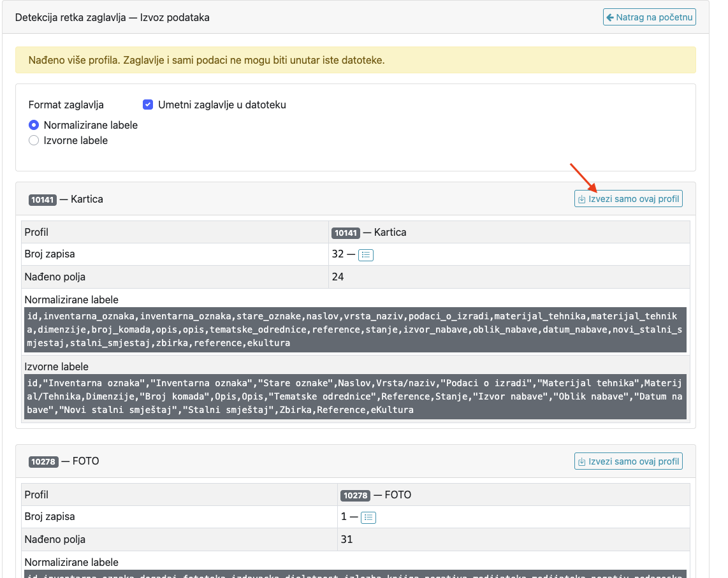The image size is (728, 578).
Task: Click Kartica Izvorne labele code block
Action: (x=355, y=396)
